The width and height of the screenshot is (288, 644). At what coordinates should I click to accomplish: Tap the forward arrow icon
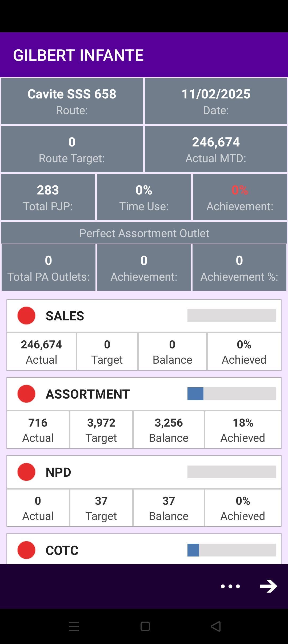click(269, 586)
